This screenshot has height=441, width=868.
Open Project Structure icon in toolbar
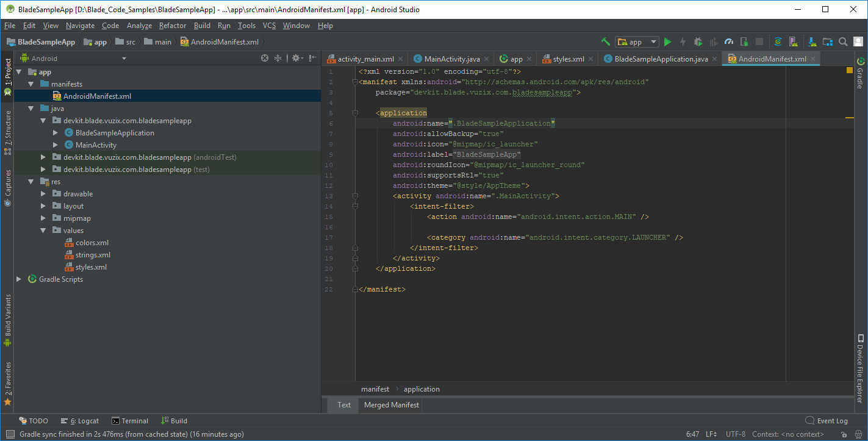point(828,42)
